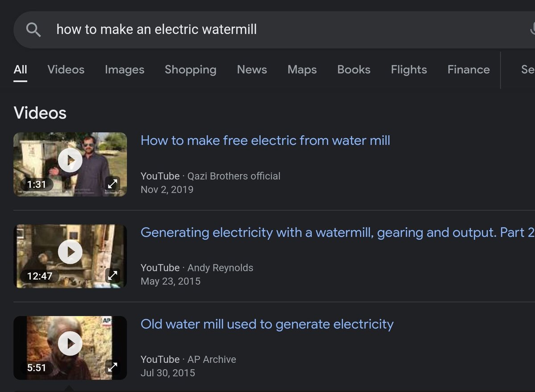Viewport: 535px width, 392px height.
Task: Play the Qazi Brothers watermill video
Action: click(70, 161)
